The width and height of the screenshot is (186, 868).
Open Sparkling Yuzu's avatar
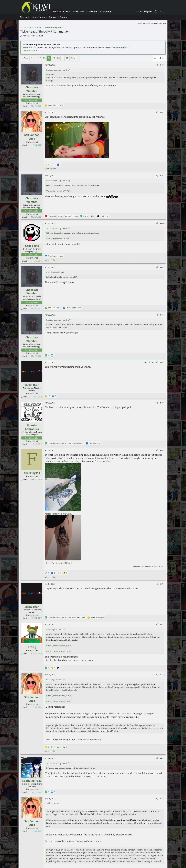pos(32,768)
